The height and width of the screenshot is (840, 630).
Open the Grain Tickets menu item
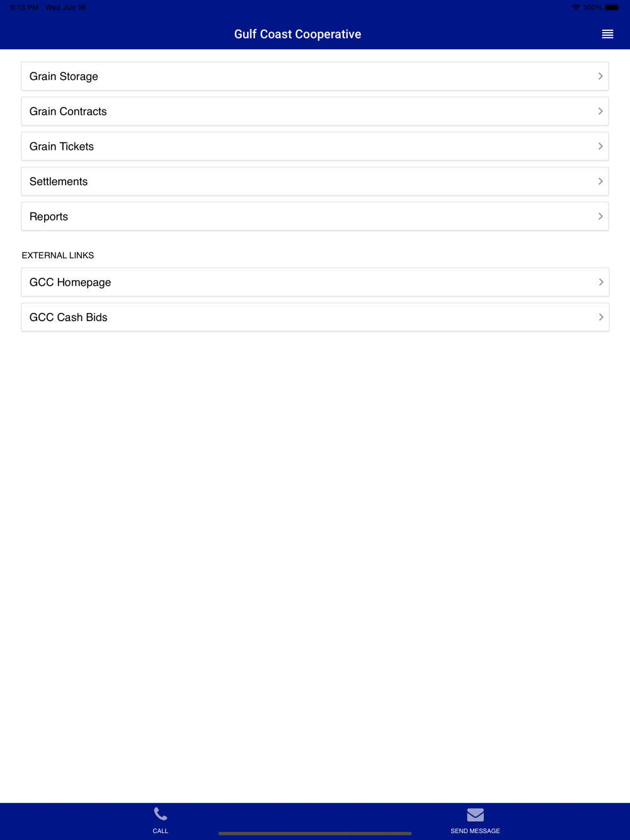315,146
